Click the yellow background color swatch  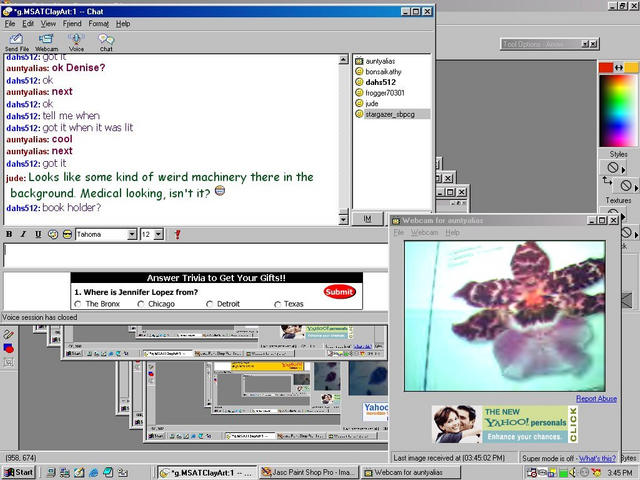[631, 67]
